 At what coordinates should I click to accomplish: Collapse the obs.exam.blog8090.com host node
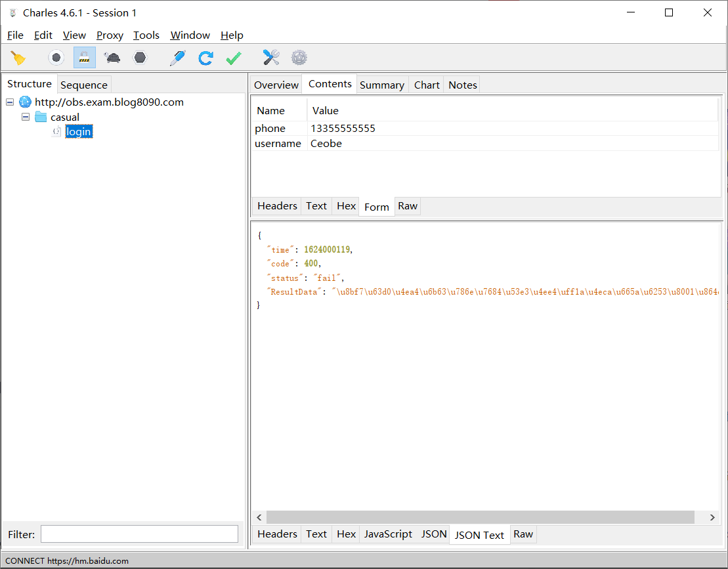[10, 102]
